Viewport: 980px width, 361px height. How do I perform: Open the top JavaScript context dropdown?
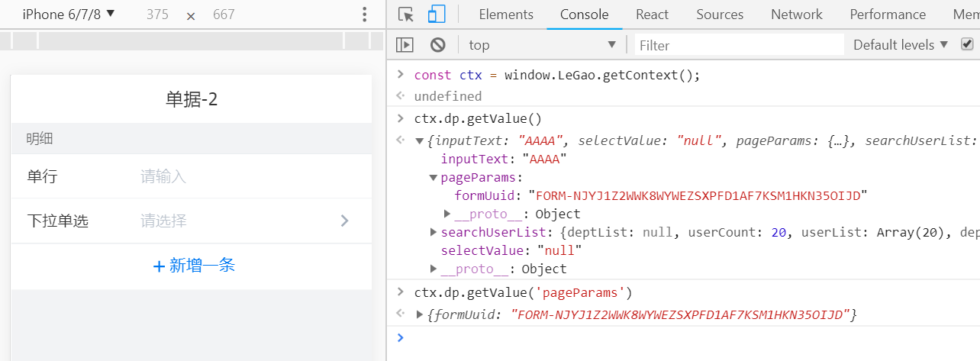[542, 45]
